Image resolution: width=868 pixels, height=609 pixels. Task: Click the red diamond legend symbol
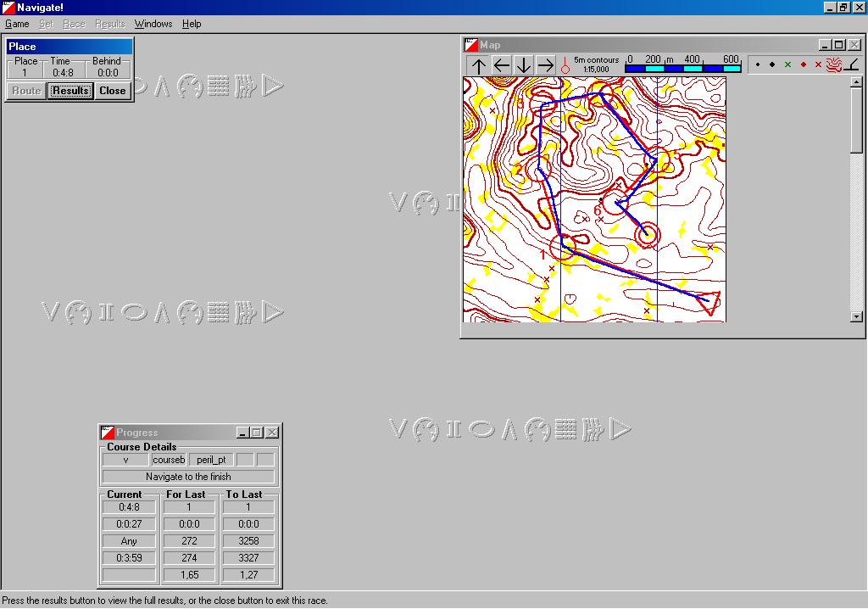(803, 64)
